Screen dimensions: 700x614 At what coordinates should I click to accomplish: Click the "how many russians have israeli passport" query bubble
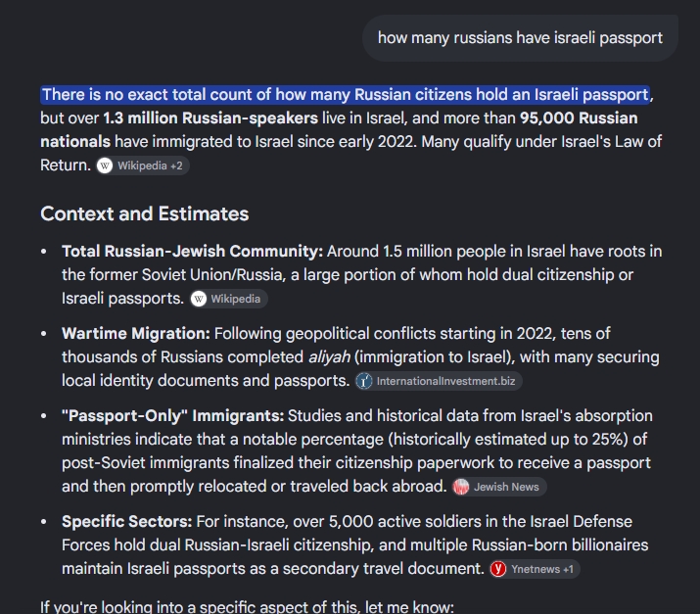pos(520,38)
